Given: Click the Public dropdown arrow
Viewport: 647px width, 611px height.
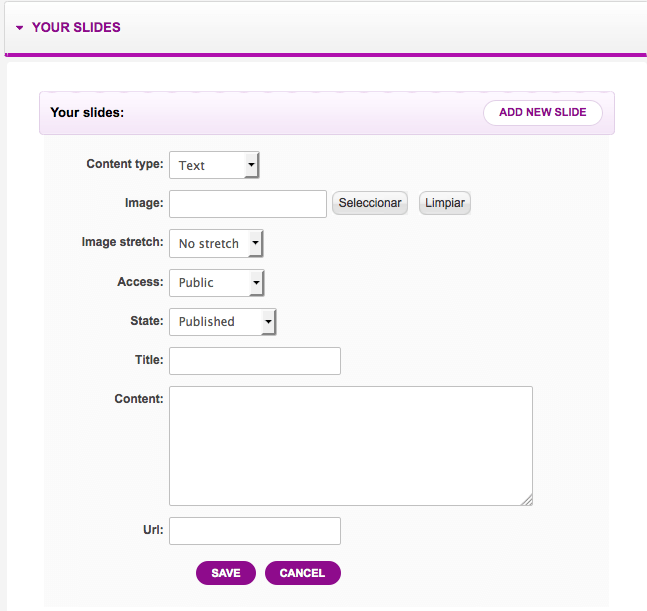Looking at the screenshot, I should pyautogui.click(x=256, y=283).
